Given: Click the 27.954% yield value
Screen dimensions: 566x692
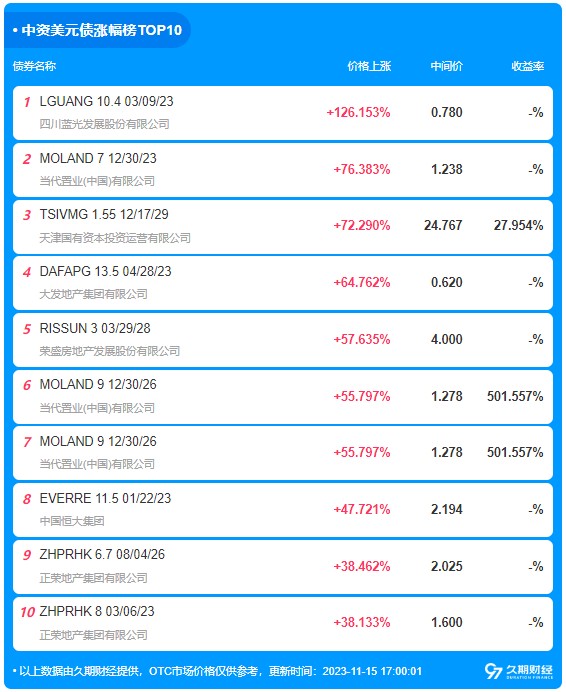Looking at the screenshot, I should click(518, 226).
